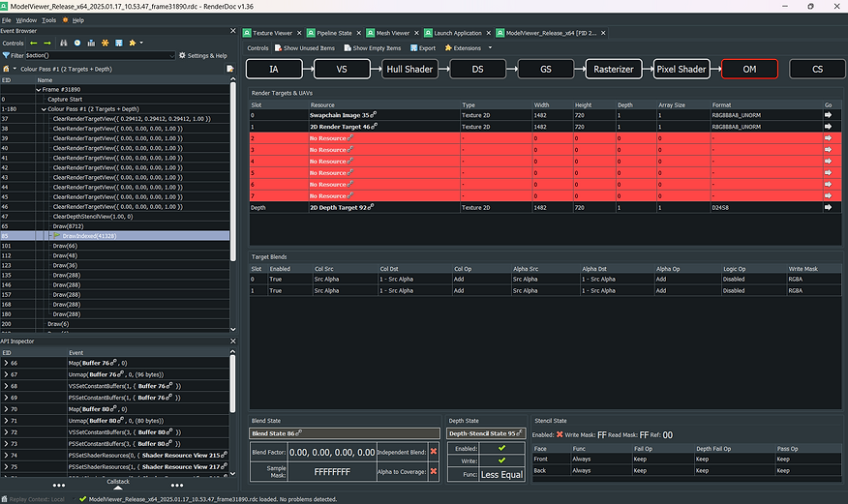Click the export save icon in Event Browser
Viewport: 848px width, 504px height.
coord(118,43)
